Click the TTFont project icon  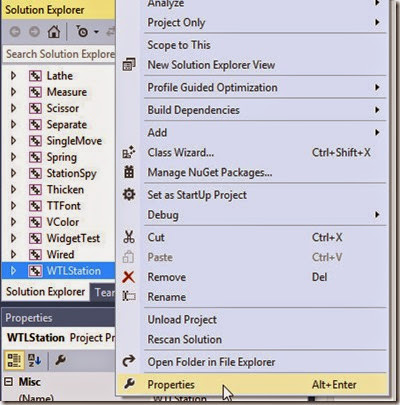[35, 206]
